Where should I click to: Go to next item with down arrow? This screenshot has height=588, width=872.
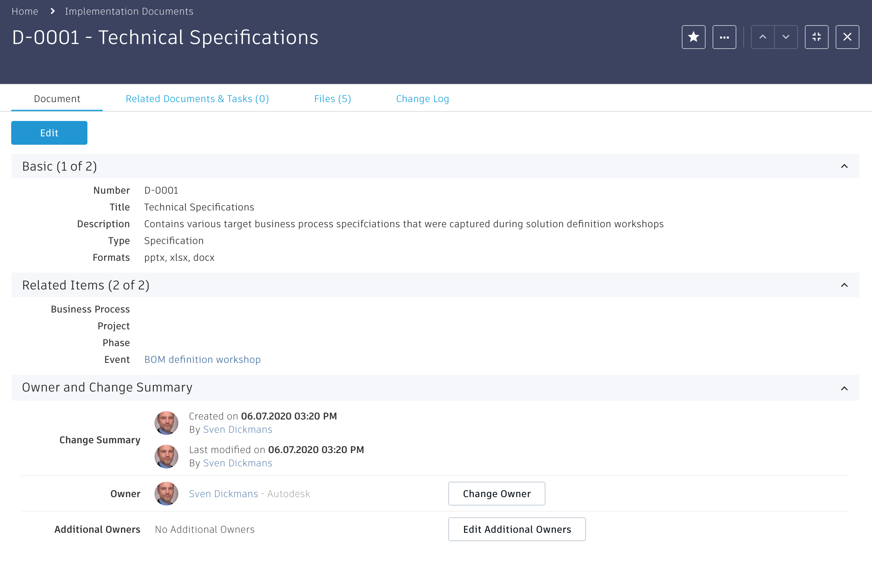786,37
